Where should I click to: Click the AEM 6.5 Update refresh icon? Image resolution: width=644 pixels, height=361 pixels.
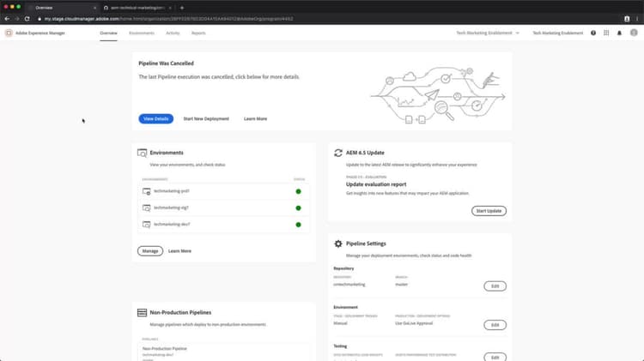[338, 153]
